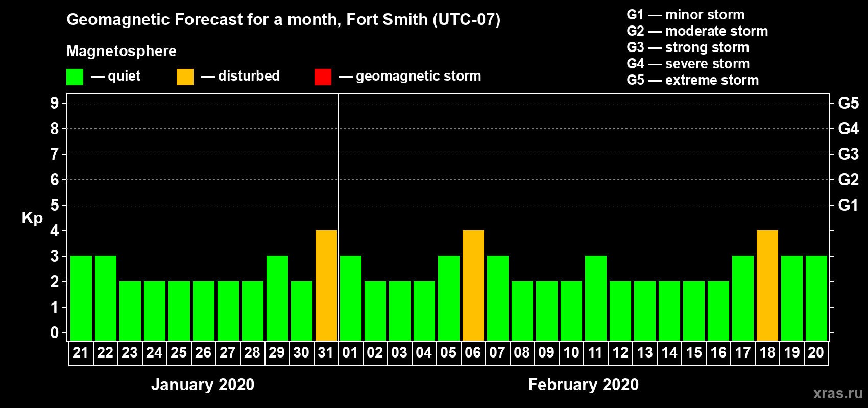This screenshot has height=408, width=868.
Task: Click the date cell 01 on the axis
Action: (350, 353)
